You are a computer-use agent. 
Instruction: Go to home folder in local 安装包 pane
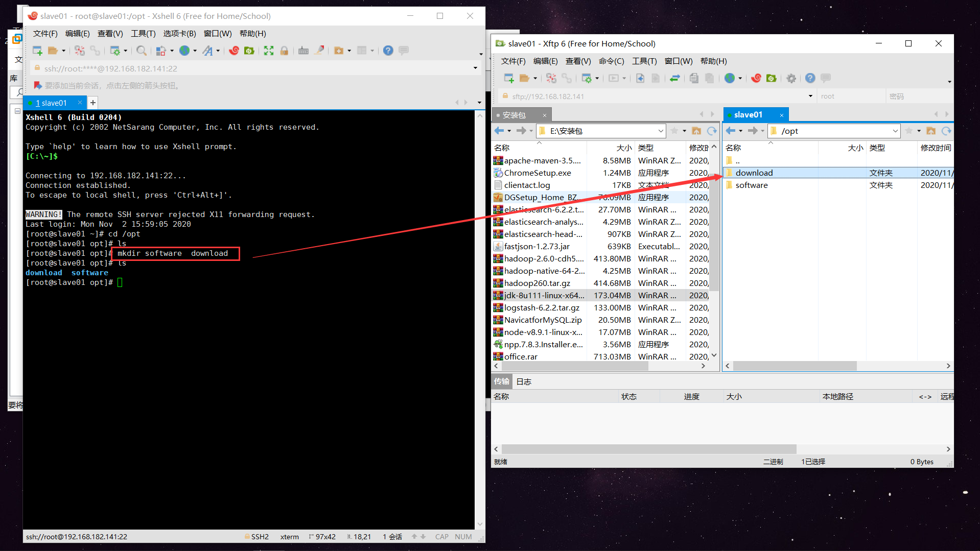(696, 131)
